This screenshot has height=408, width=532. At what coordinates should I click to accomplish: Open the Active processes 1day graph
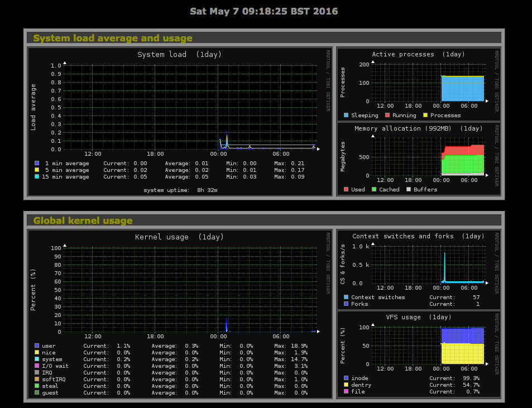[x=419, y=84]
